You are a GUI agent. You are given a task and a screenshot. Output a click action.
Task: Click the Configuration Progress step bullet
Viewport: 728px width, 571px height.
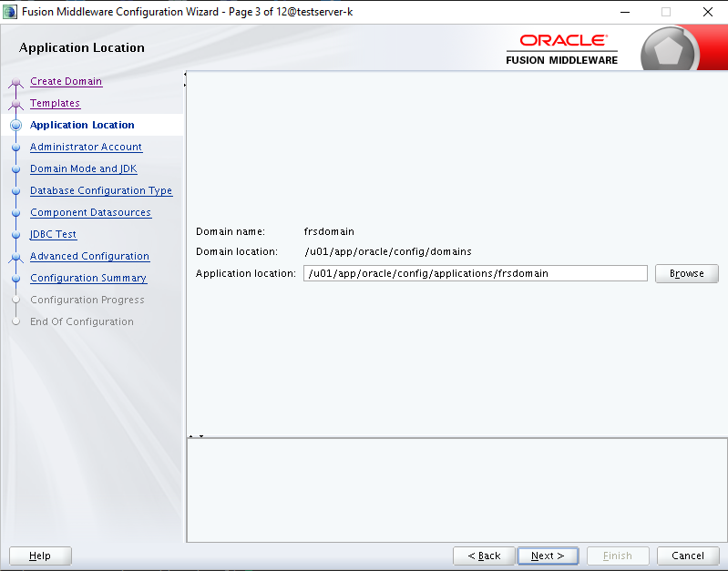pyautogui.click(x=16, y=300)
